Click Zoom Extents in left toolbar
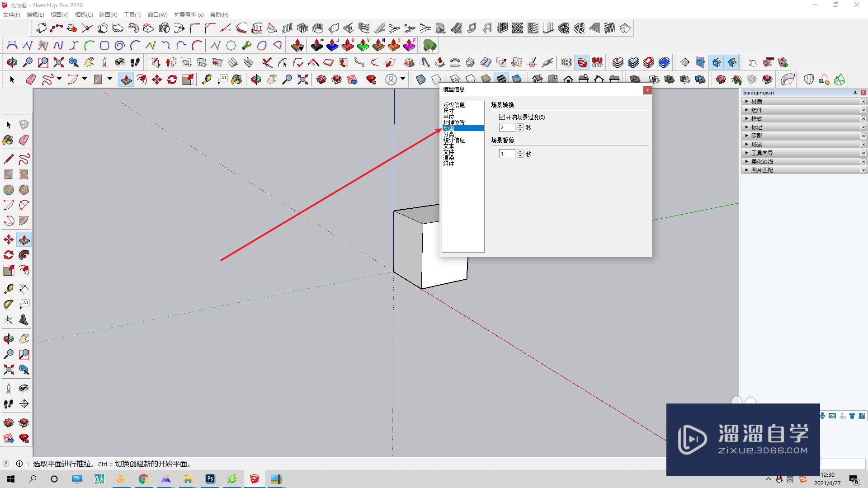 click(x=9, y=370)
